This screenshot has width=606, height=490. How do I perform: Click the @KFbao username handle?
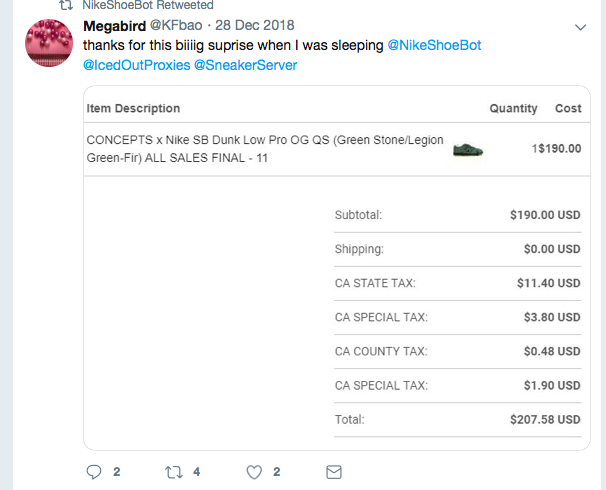175,24
